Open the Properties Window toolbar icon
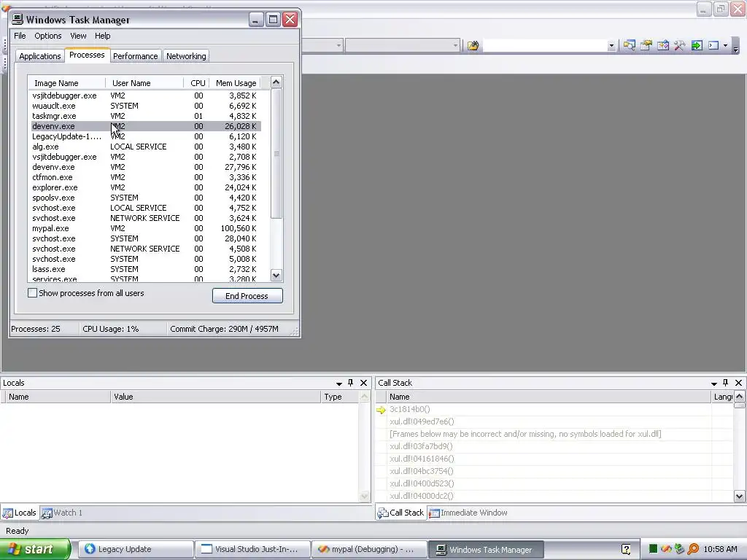Image resolution: width=747 pixels, height=560 pixels. pos(646,46)
